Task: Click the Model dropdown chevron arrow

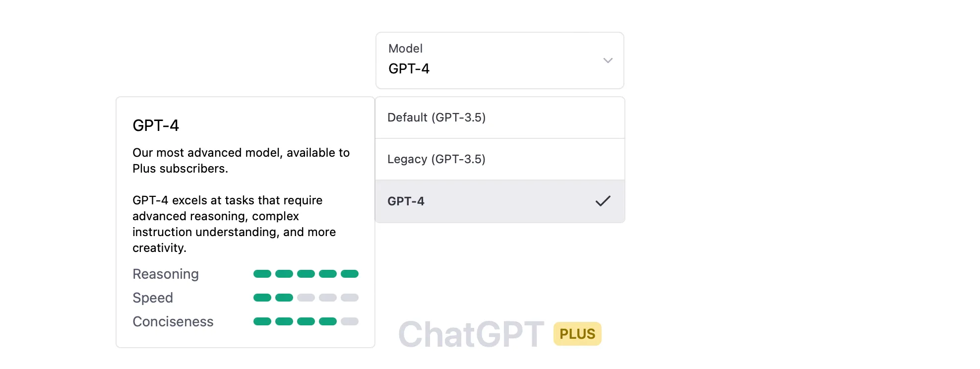Action: pos(608,61)
